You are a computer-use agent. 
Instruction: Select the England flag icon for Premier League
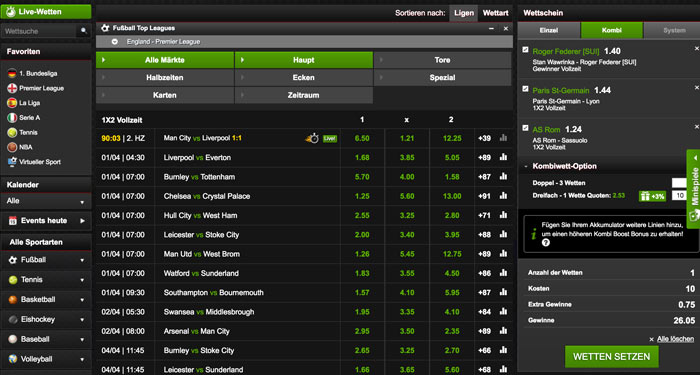click(12, 88)
